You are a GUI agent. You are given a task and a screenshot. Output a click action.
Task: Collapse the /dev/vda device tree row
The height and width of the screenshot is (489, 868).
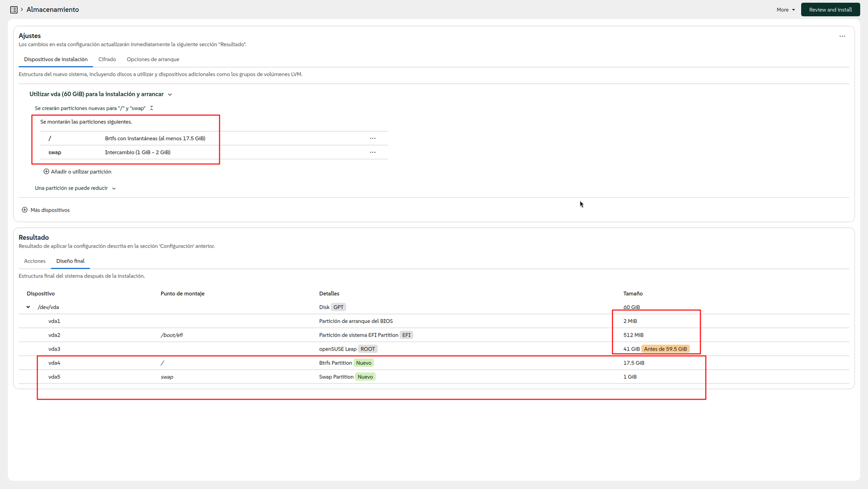point(28,307)
